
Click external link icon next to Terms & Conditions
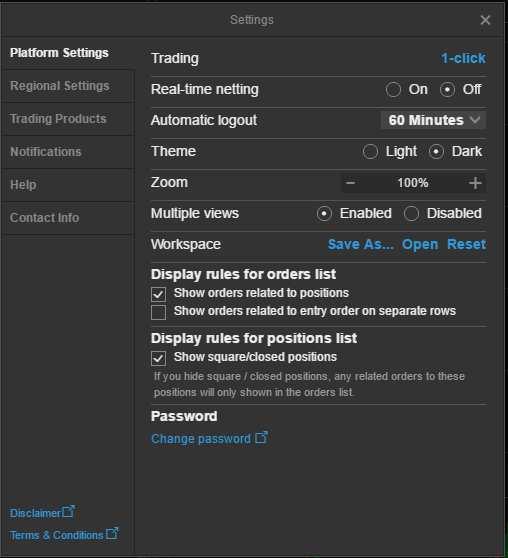pyautogui.click(x=112, y=533)
